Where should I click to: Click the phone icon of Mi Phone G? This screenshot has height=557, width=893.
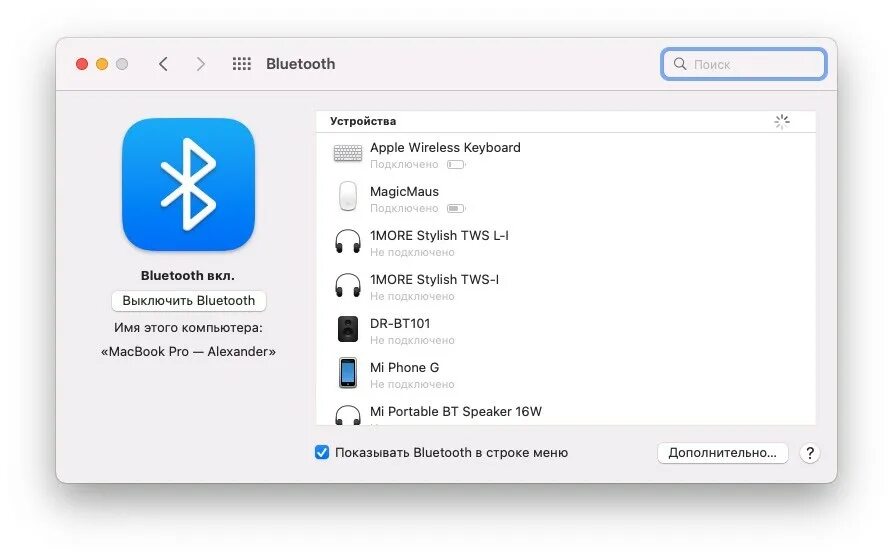(x=347, y=372)
